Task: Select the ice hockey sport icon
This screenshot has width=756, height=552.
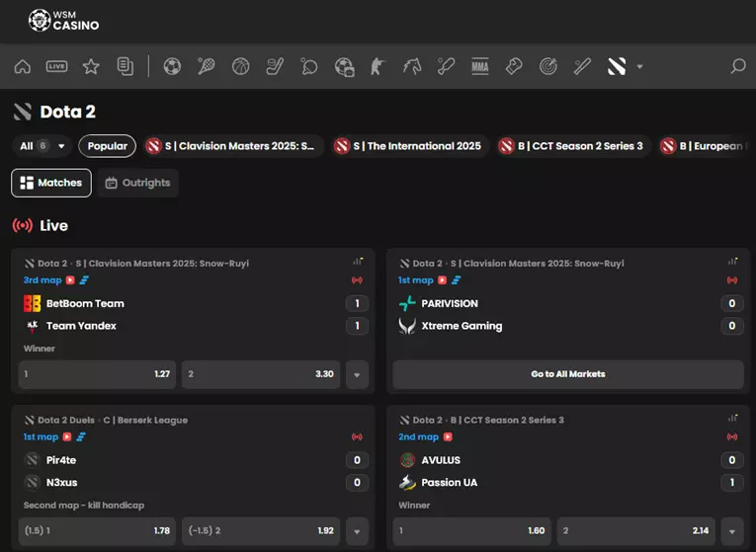Action: (x=275, y=66)
